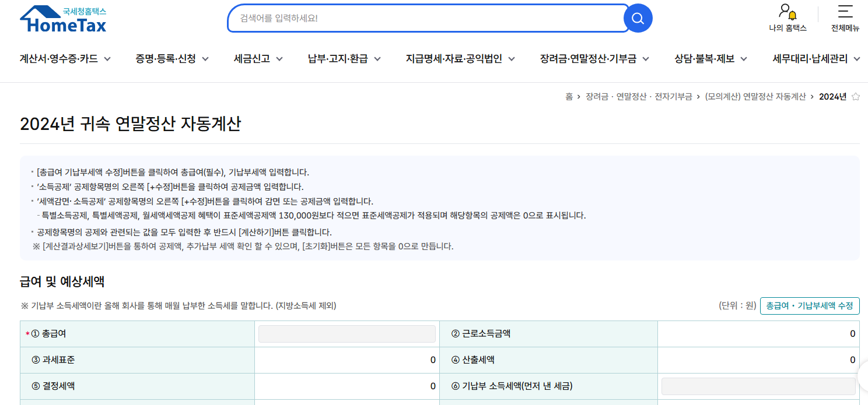868x405 pixels.
Task: Click the HomeTax logo
Action: pos(63,19)
